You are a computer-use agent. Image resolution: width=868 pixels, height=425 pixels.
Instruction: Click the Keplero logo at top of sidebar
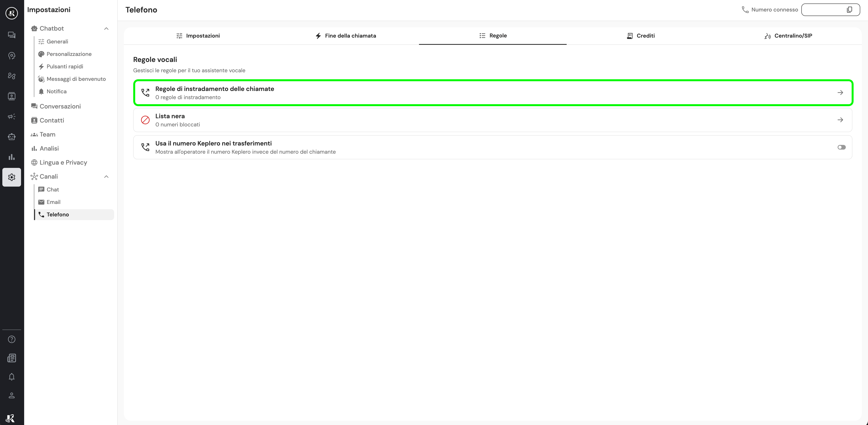pyautogui.click(x=12, y=13)
